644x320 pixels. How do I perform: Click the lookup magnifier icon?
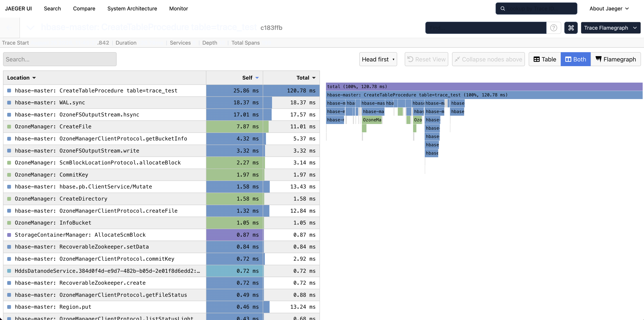click(503, 9)
